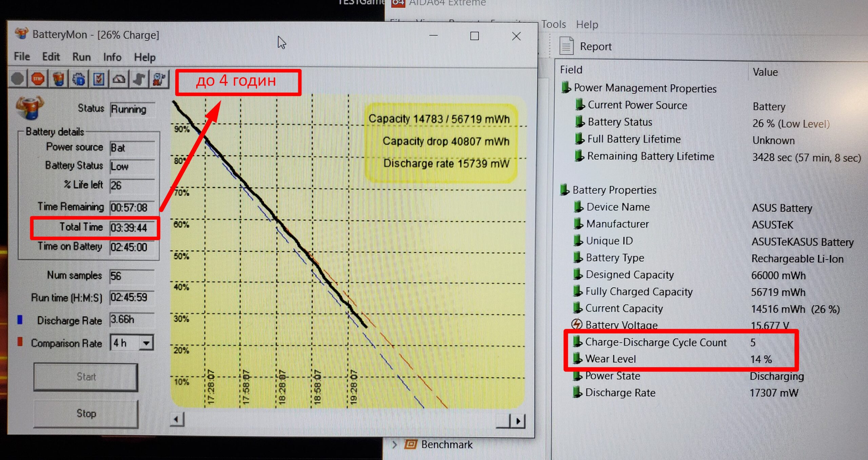868x460 pixels.
Task: Open the Comparison Rate 4 h dropdown
Action: click(146, 343)
